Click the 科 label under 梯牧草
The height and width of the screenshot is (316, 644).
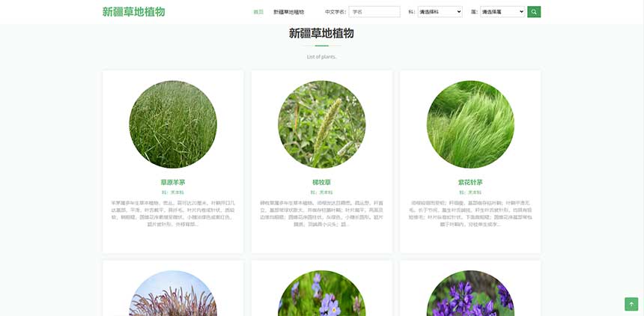coord(321,192)
